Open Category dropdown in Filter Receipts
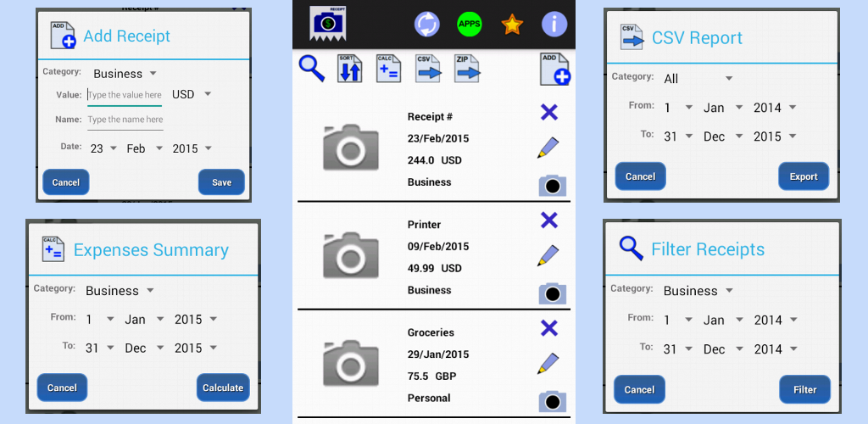The width and height of the screenshot is (868, 424). 698,291
